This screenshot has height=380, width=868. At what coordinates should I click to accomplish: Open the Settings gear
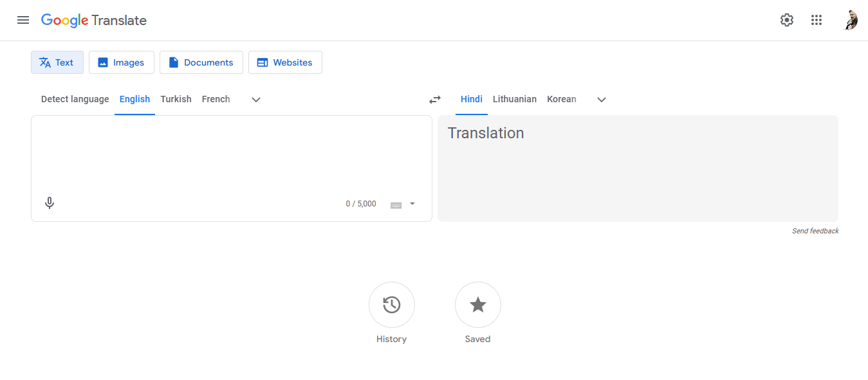(787, 20)
